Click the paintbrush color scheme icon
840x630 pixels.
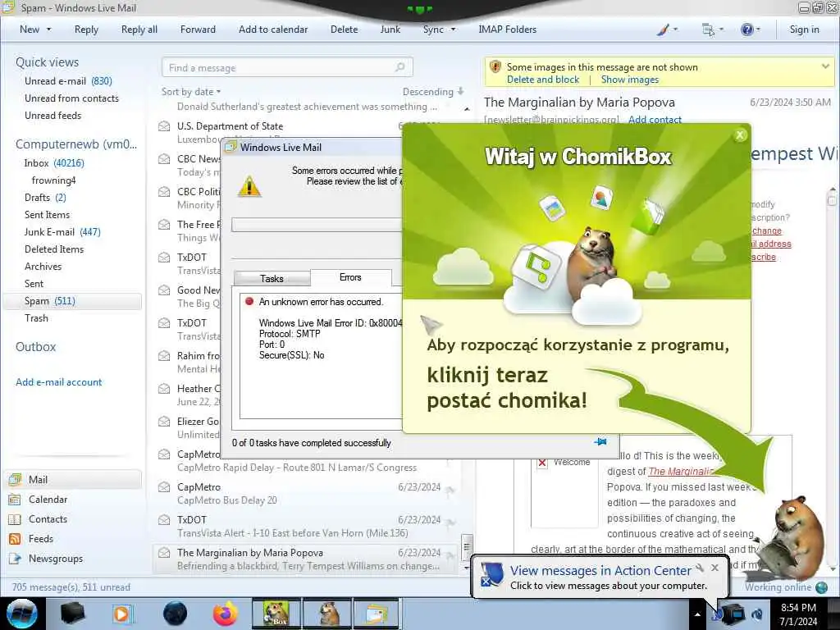663,30
